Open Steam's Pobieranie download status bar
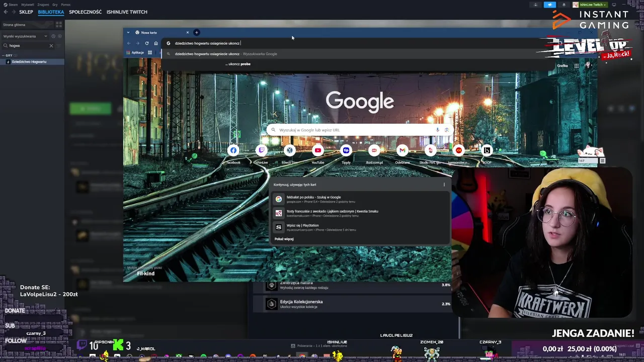 tap(319, 346)
